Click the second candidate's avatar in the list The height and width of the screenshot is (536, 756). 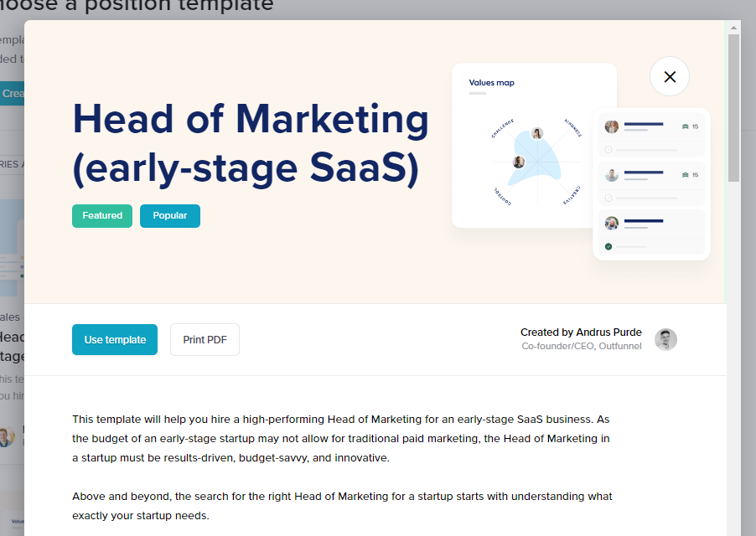612,175
